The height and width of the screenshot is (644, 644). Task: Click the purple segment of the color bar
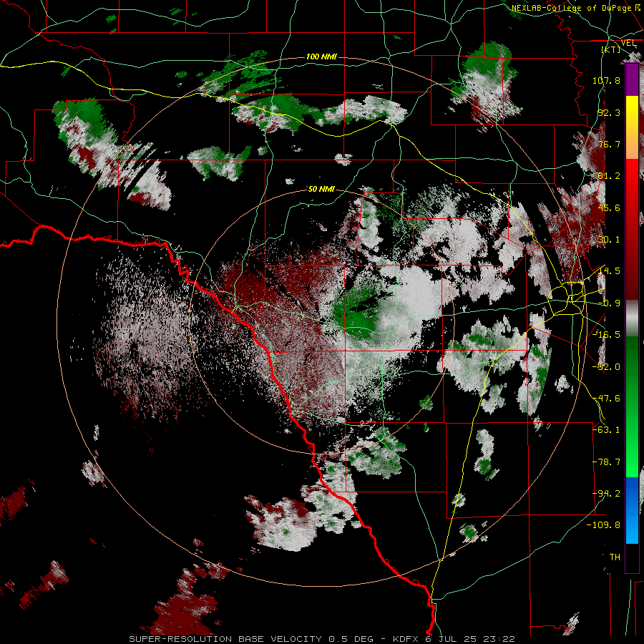632,80
